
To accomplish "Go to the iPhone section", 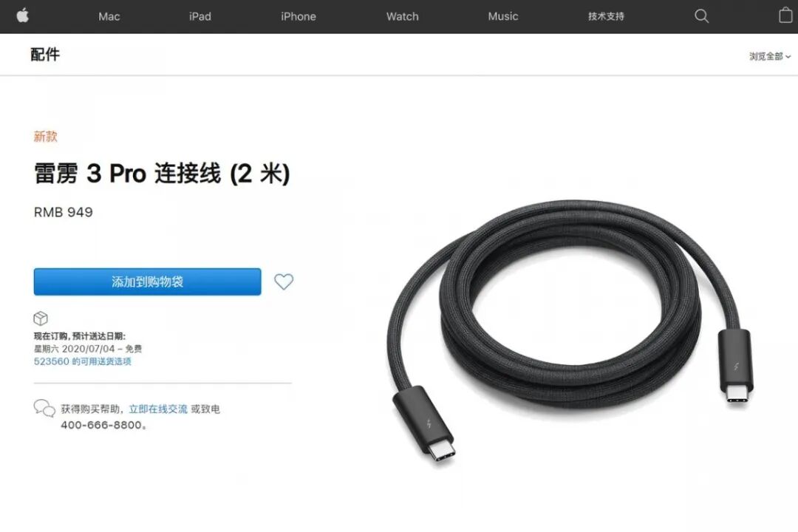I will (x=299, y=16).
